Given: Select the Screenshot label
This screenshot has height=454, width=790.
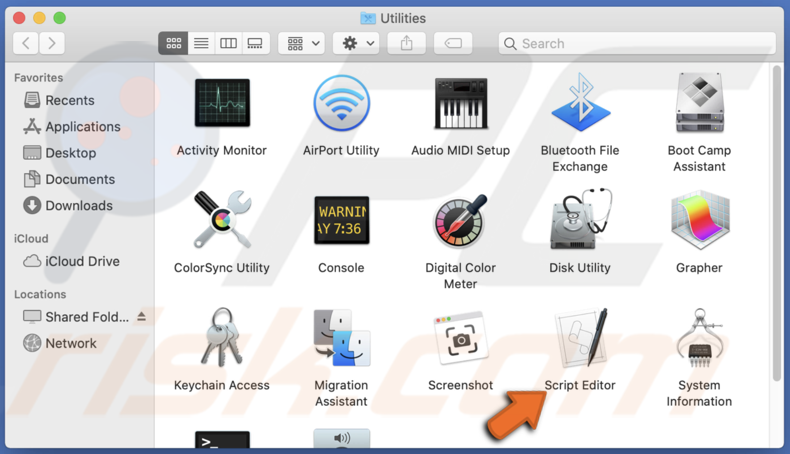Looking at the screenshot, I should [460, 385].
